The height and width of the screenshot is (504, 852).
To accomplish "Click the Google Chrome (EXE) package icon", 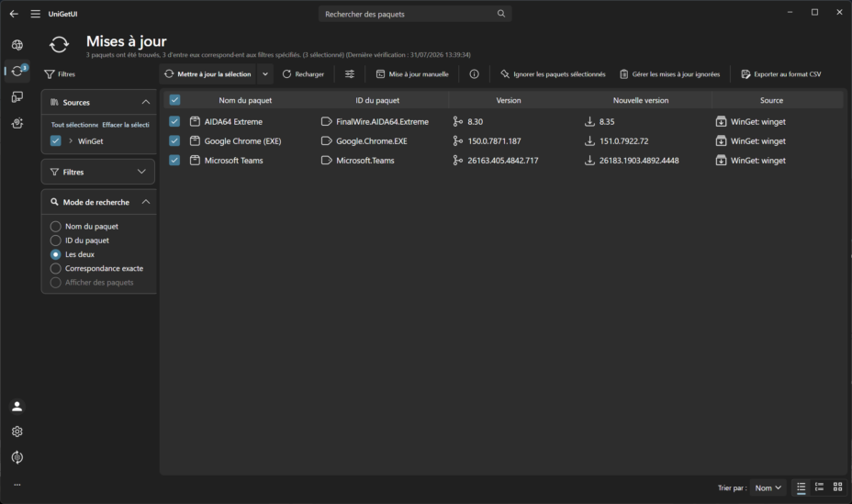I will [x=195, y=140].
